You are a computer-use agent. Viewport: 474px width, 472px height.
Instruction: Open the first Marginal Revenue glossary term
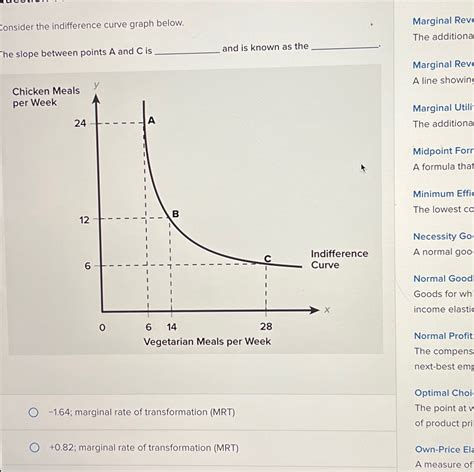point(443,21)
